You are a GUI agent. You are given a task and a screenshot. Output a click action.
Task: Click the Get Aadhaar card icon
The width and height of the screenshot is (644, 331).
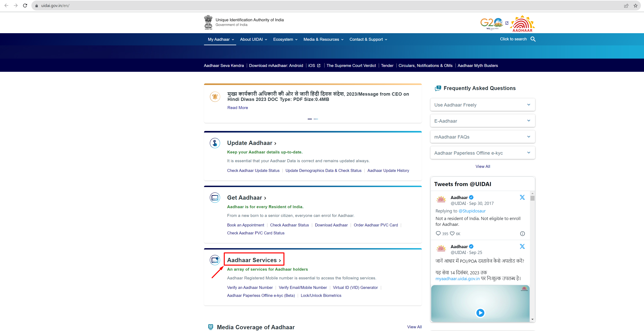[215, 198]
